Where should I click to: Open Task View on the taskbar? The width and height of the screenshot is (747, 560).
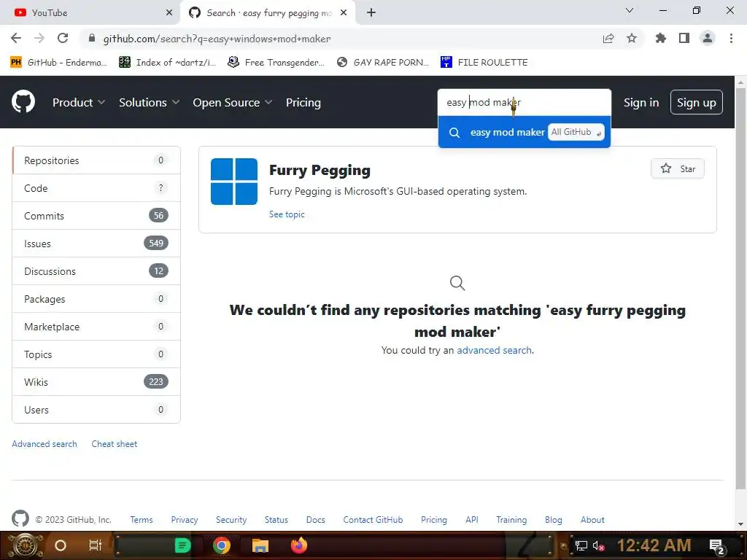[x=96, y=545]
